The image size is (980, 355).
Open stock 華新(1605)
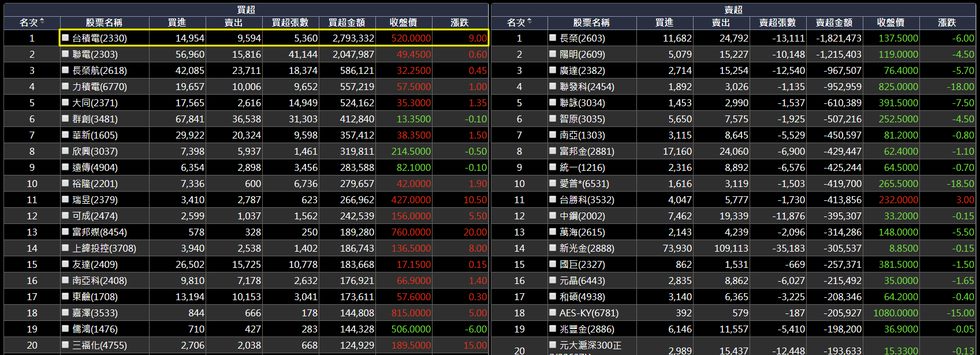pos(95,135)
